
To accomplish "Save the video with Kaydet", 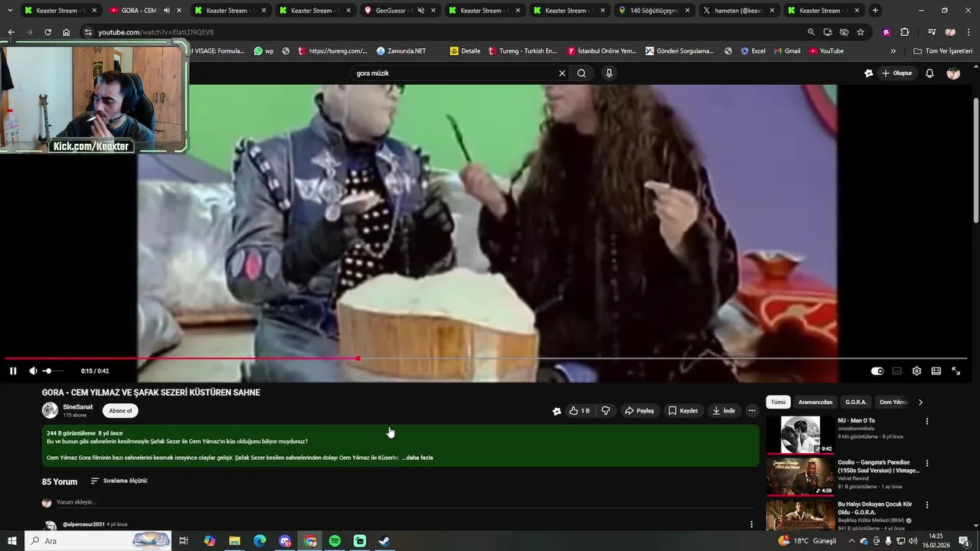I will 683,411.
